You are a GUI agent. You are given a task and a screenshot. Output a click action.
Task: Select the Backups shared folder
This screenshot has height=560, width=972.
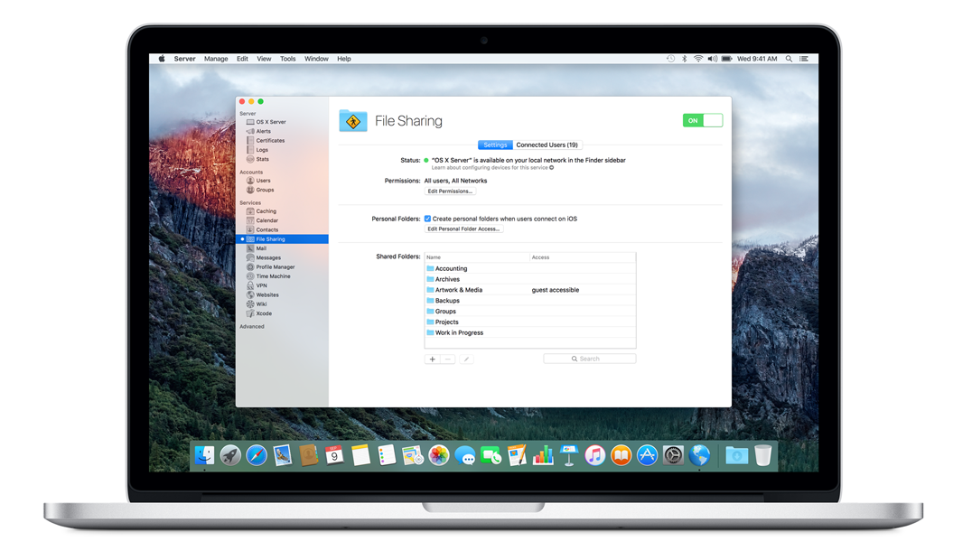tap(530, 301)
